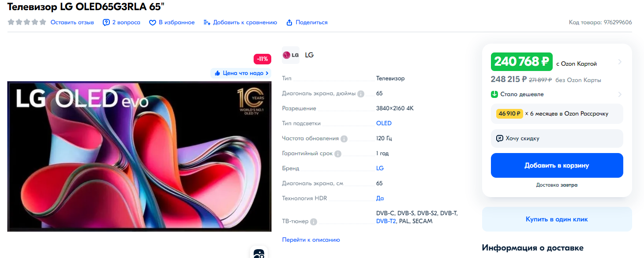Viewport: 644px width, 258px height.
Task: Click the info icon beside ТВ-тюнер
Action: point(313,222)
